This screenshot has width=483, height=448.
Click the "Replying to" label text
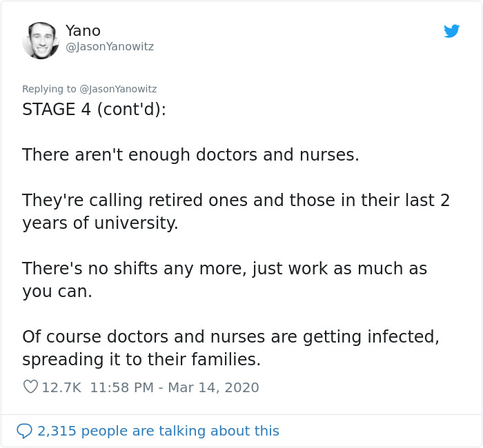(x=49, y=89)
